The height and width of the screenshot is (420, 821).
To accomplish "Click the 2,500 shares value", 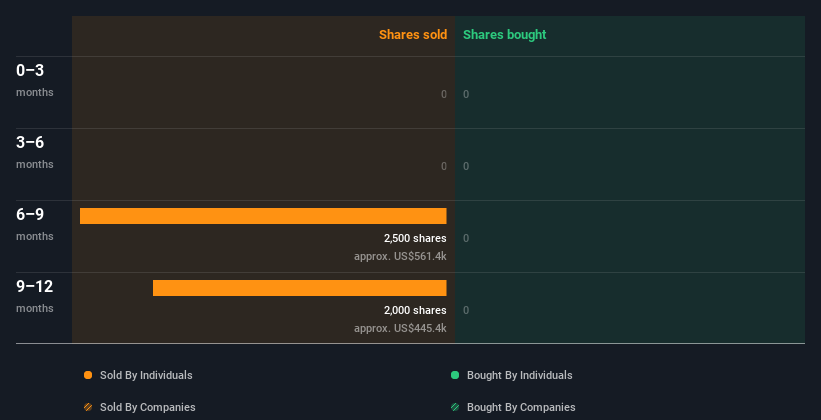I will [415, 238].
